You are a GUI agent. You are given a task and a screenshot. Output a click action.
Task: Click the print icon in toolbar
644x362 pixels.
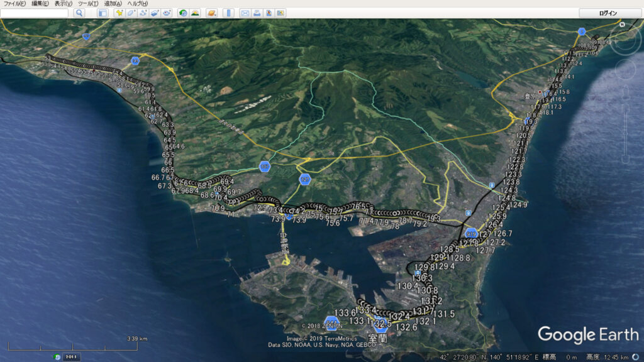point(257,13)
